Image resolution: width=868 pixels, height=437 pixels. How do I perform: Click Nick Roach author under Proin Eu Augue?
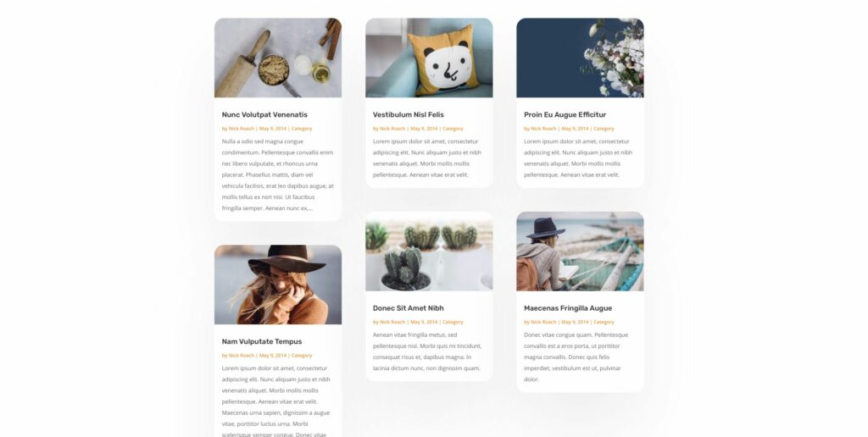click(543, 129)
